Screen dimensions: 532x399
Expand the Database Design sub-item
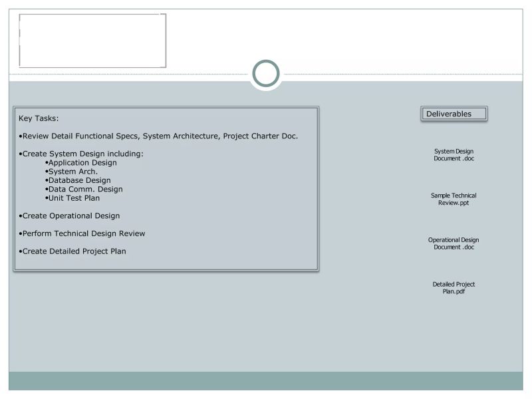click(79, 180)
